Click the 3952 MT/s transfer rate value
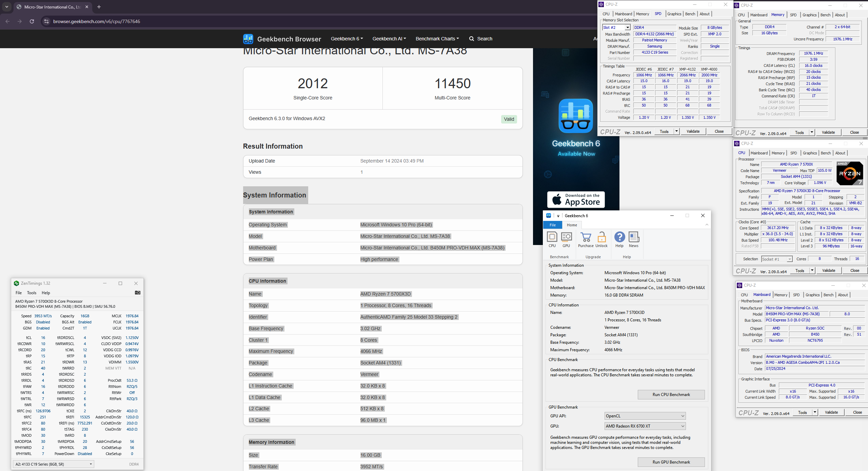868x471 pixels. (x=372, y=467)
